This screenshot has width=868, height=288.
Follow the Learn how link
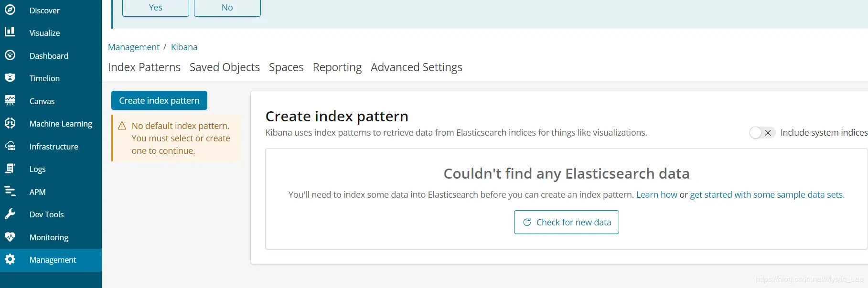tap(657, 194)
